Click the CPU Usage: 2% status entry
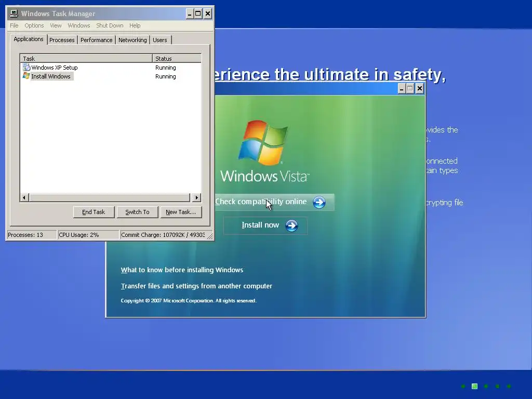Viewport: 532px width, 399px height. coord(88,235)
